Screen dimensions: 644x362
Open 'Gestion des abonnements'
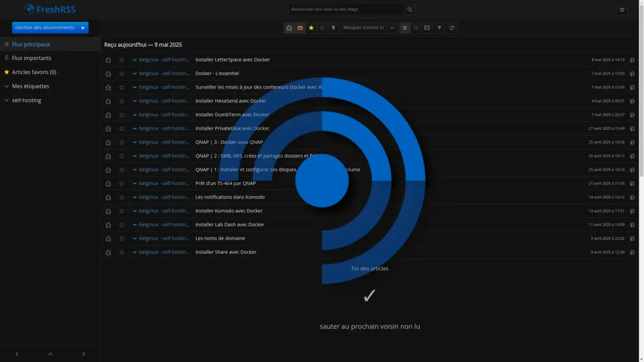[45, 27]
